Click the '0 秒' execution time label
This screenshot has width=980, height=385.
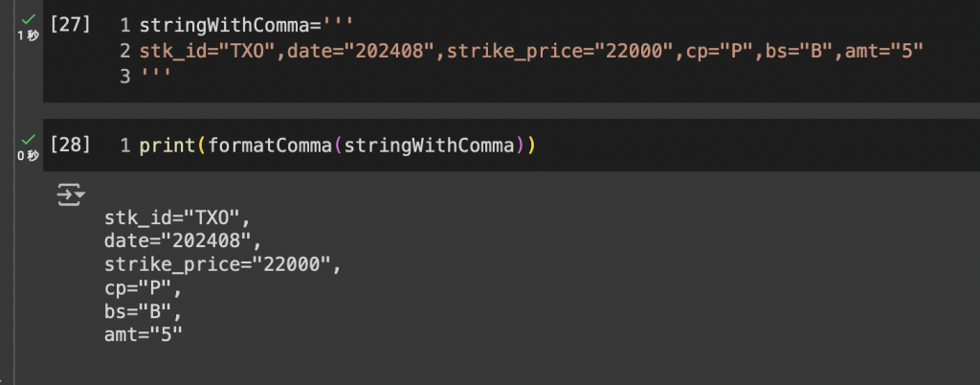[x=28, y=155]
